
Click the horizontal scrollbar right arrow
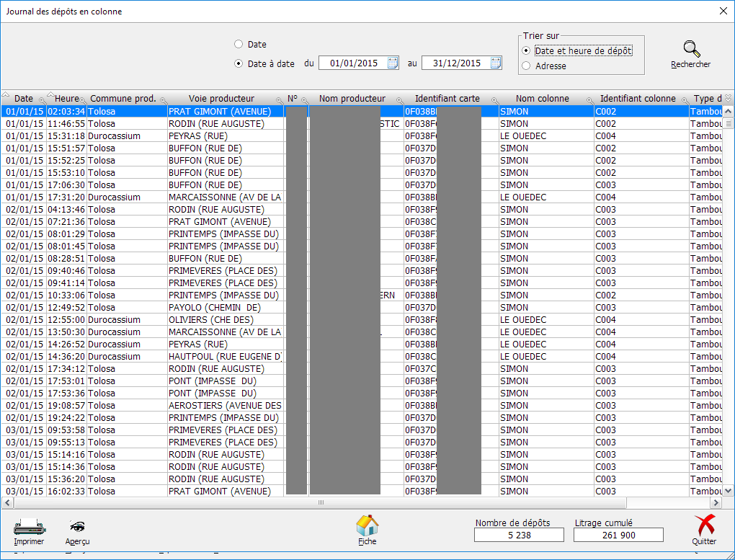click(x=716, y=503)
